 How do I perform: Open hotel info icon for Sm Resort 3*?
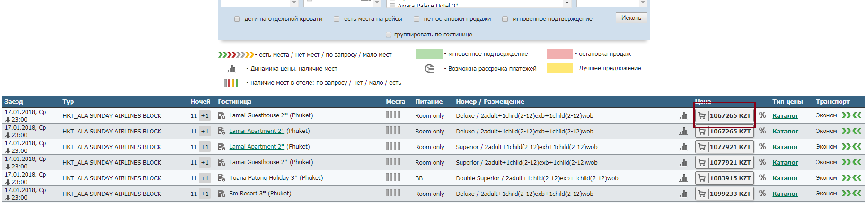pos(221,194)
